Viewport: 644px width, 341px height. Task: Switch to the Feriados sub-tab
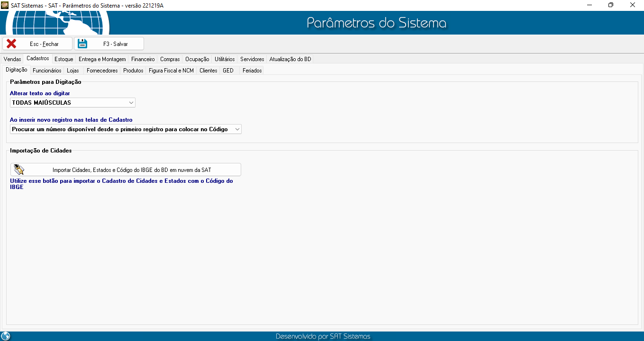pos(252,71)
